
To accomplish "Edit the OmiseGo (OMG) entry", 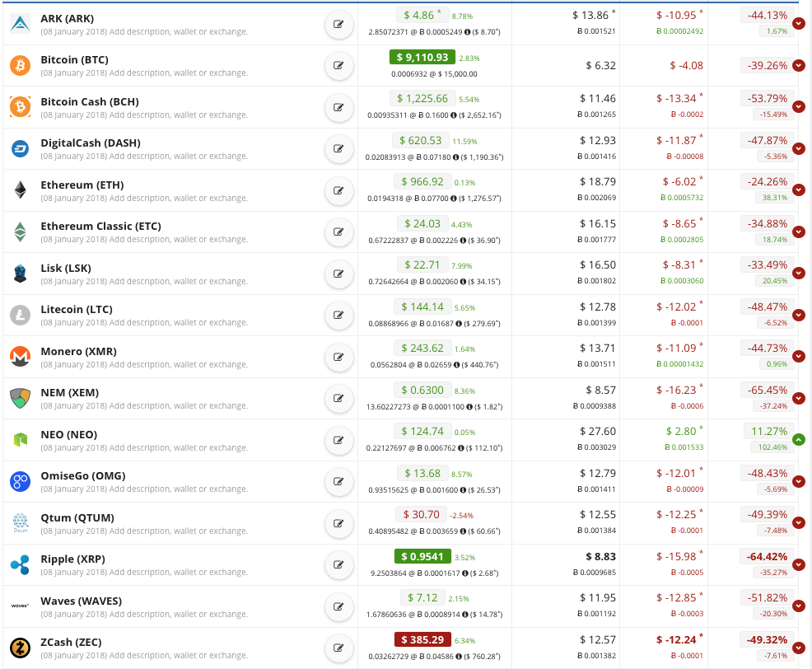I will click(x=338, y=481).
